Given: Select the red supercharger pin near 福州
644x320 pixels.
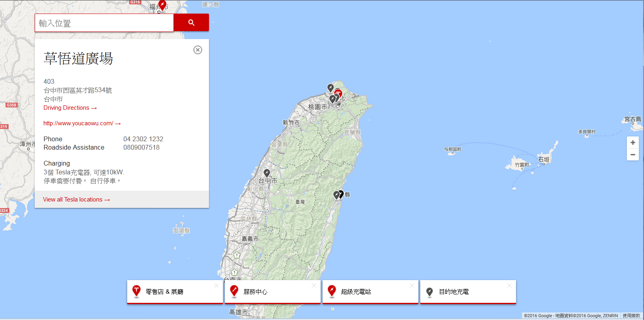Looking at the screenshot, I should pyautogui.click(x=162, y=5).
